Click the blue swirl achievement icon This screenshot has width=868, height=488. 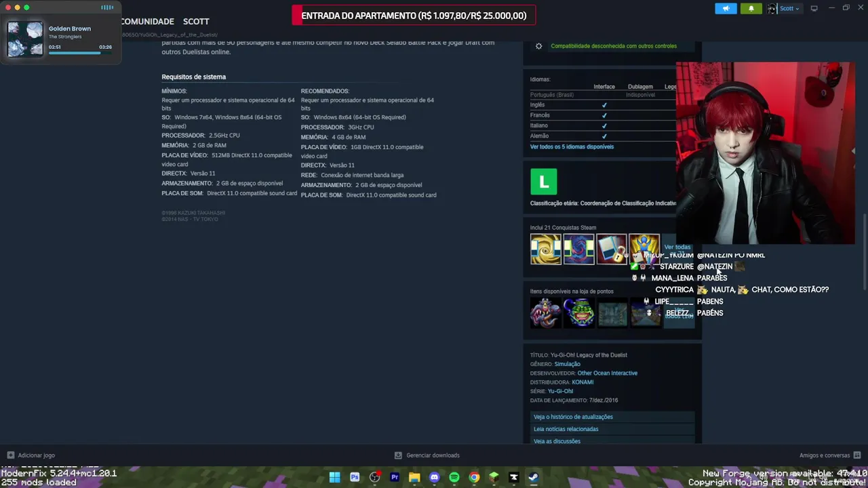point(578,249)
